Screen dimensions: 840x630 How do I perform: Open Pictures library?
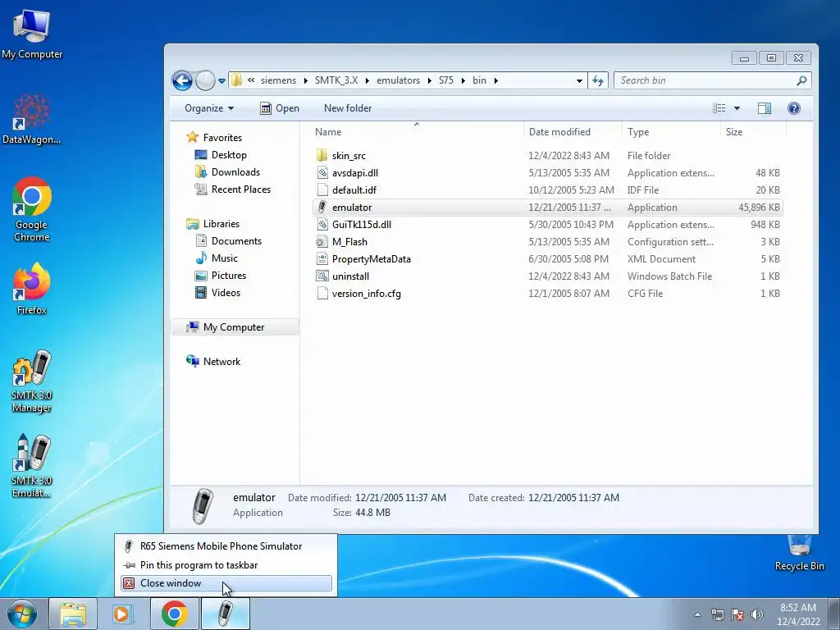pos(221,276)
